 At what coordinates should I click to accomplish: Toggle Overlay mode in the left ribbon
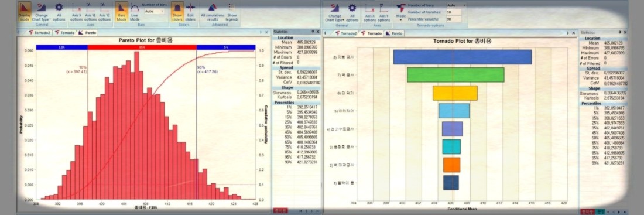24,12
